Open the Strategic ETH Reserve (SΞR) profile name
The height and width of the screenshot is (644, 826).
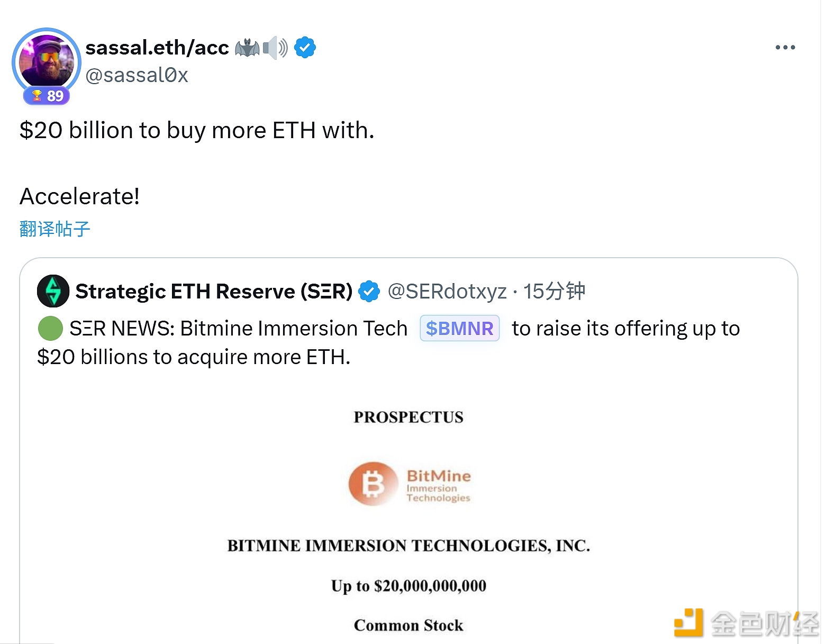[x=214, y=292]
